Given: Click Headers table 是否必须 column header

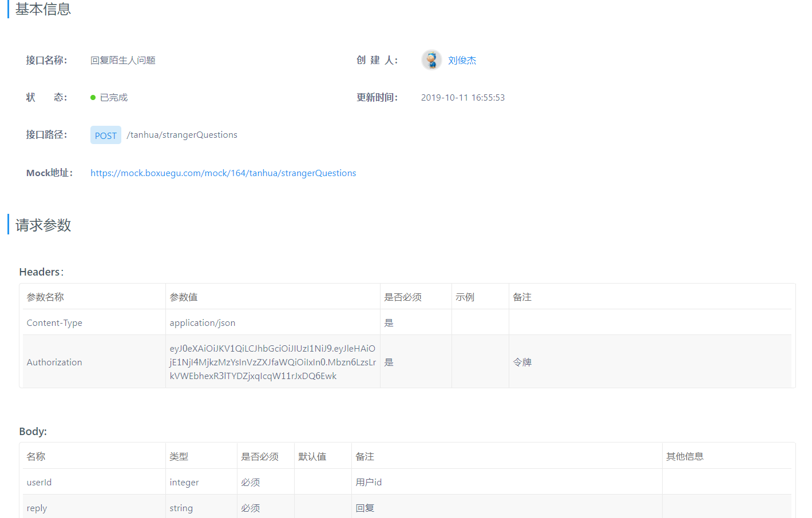Looking at the screenshot, I should click(x=416, y=297).
